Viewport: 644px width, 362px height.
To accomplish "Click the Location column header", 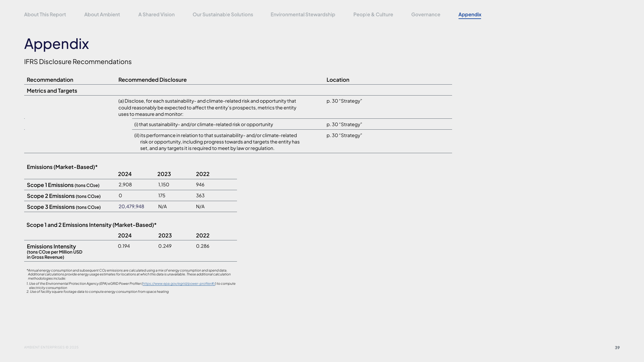I will (x=338, y=80).
